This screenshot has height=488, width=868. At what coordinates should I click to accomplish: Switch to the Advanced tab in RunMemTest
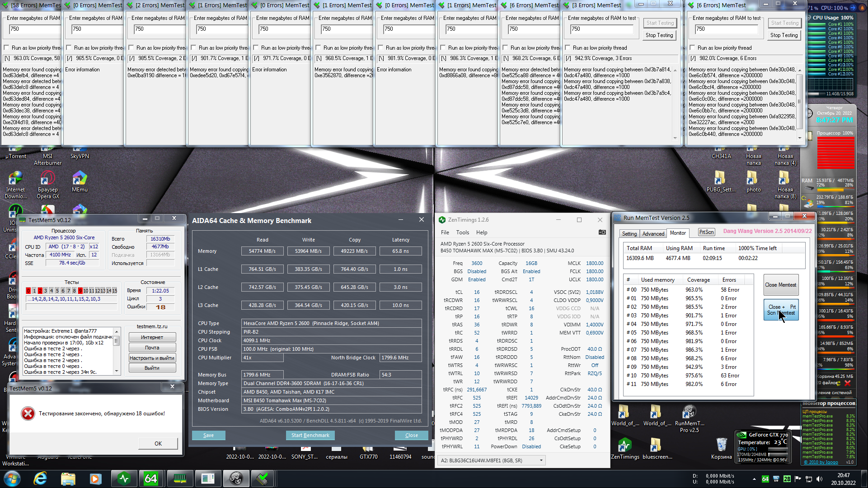pos(653,233)
